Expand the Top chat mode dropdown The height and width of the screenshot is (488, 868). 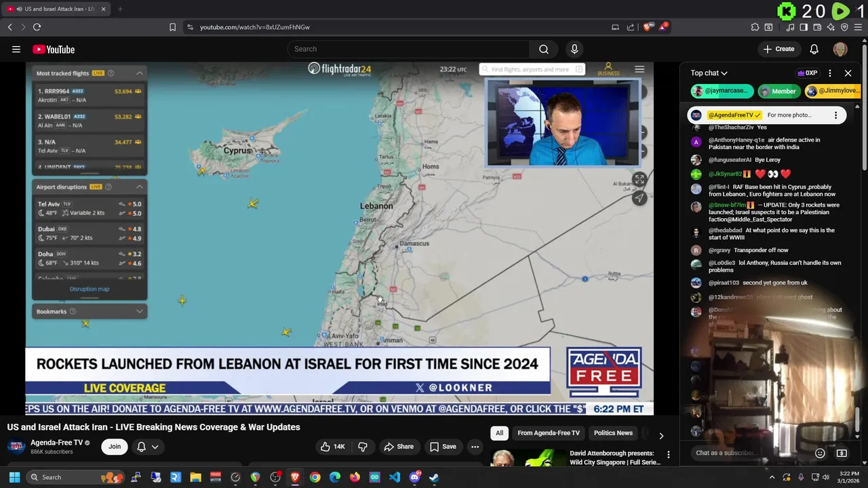(x=709, y=73)
